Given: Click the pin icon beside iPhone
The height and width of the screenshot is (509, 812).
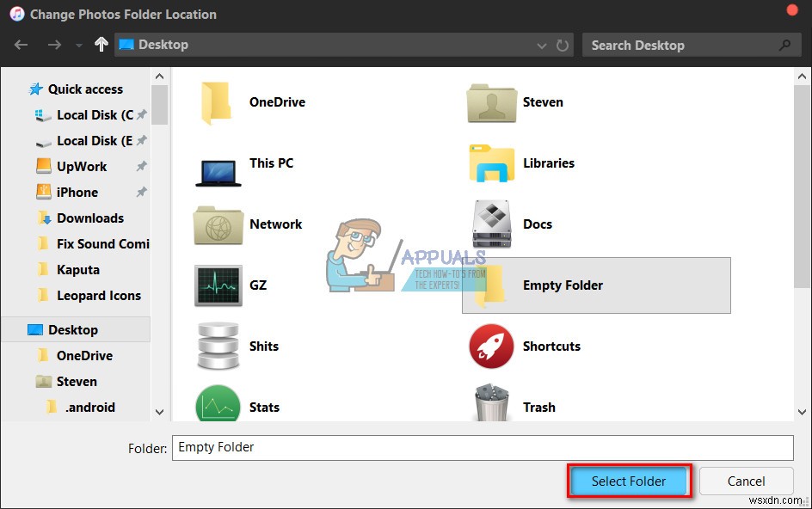Looking at the screenshot, I should 141,192.
